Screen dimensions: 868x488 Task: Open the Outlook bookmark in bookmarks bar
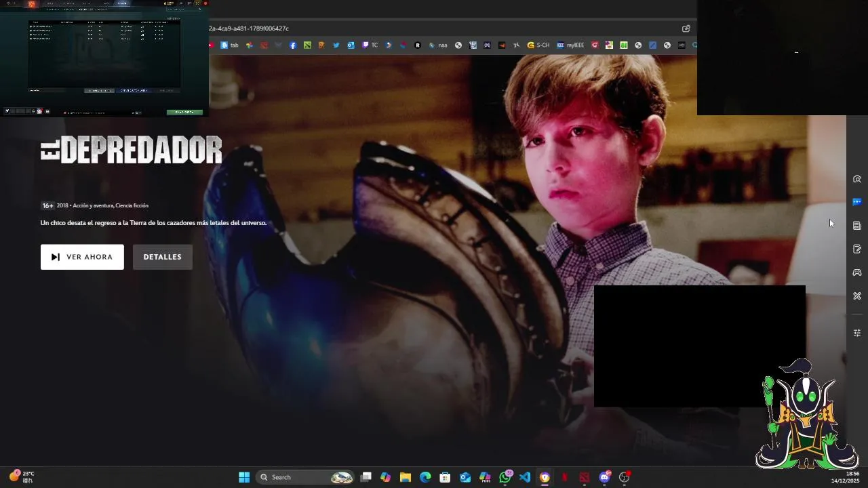[x=351, y=45]
